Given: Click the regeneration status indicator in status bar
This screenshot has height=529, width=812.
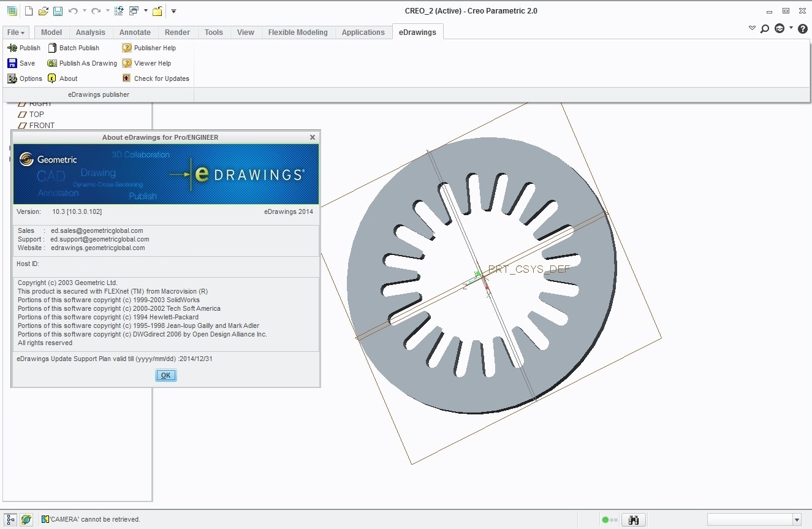Looking at the screenshot, I should coord(610,520).
